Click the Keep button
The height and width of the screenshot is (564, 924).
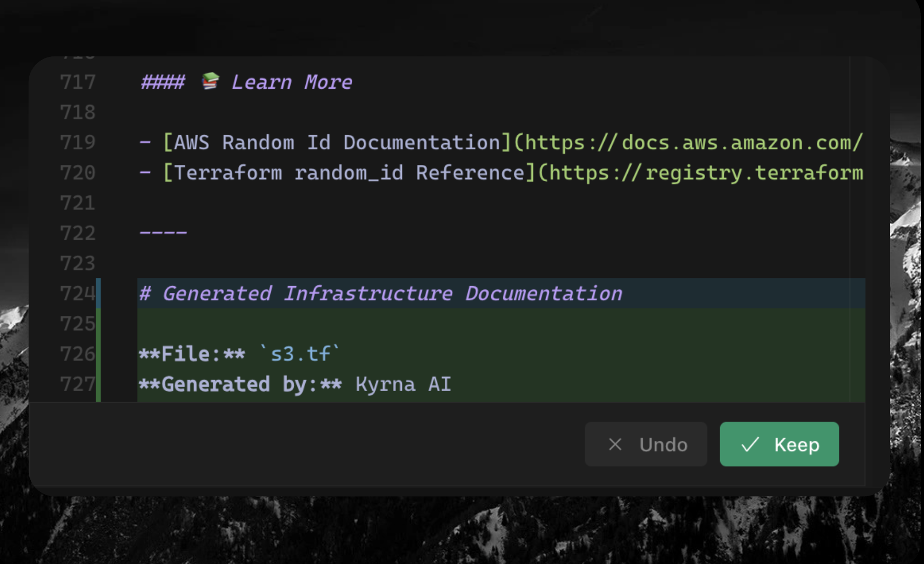point(779,444)
